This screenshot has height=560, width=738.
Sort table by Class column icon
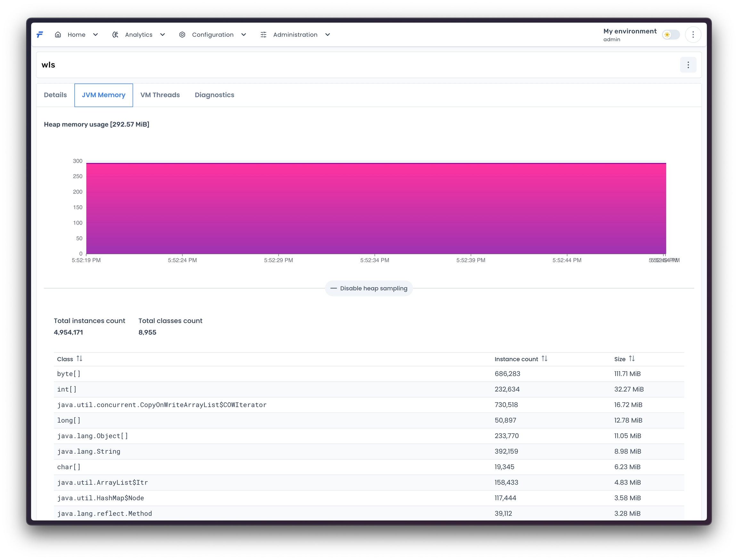coord(79,359)
